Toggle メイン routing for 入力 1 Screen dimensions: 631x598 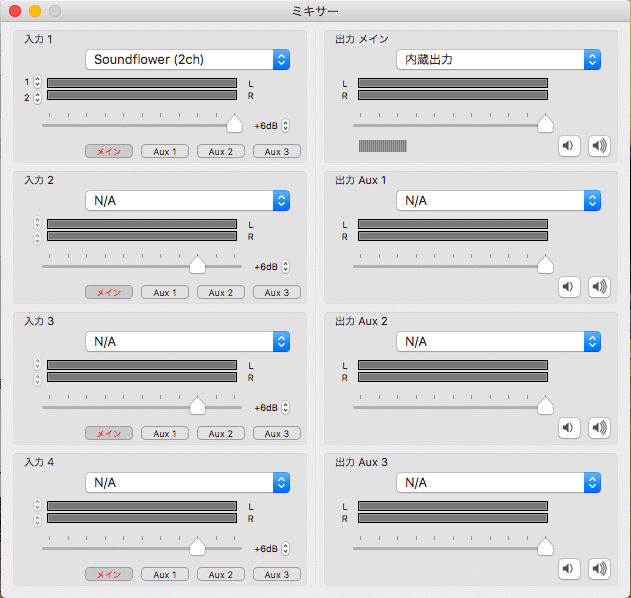click(x=109, y=151)
